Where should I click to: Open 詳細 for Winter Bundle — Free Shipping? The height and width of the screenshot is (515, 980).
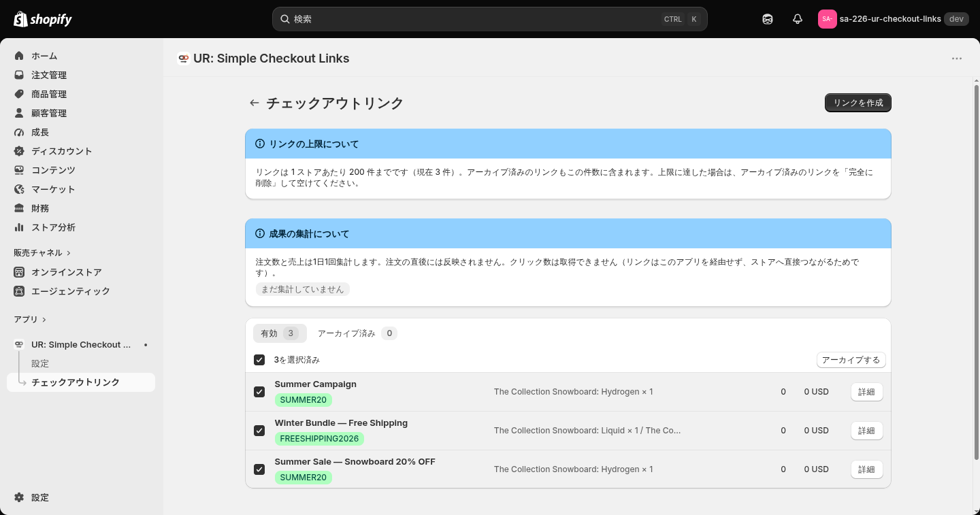(866, 431)
